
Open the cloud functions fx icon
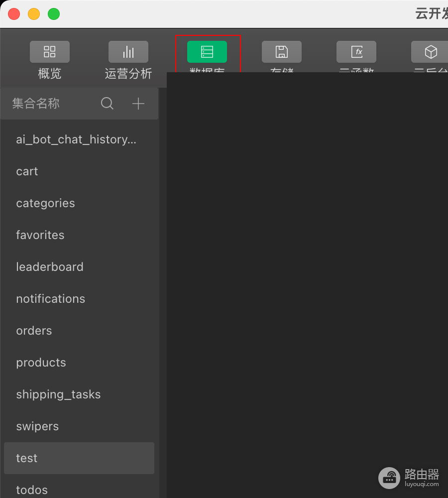[x=356, y=52]
